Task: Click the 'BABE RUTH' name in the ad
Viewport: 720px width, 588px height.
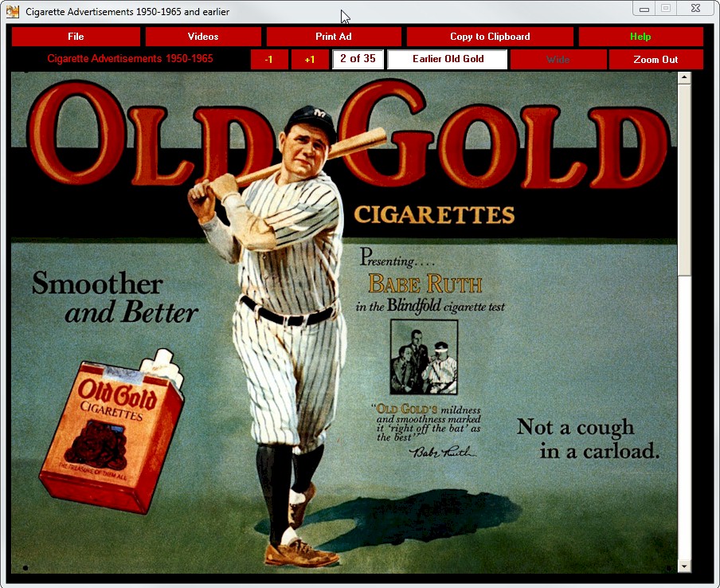Action: (425, 284)
